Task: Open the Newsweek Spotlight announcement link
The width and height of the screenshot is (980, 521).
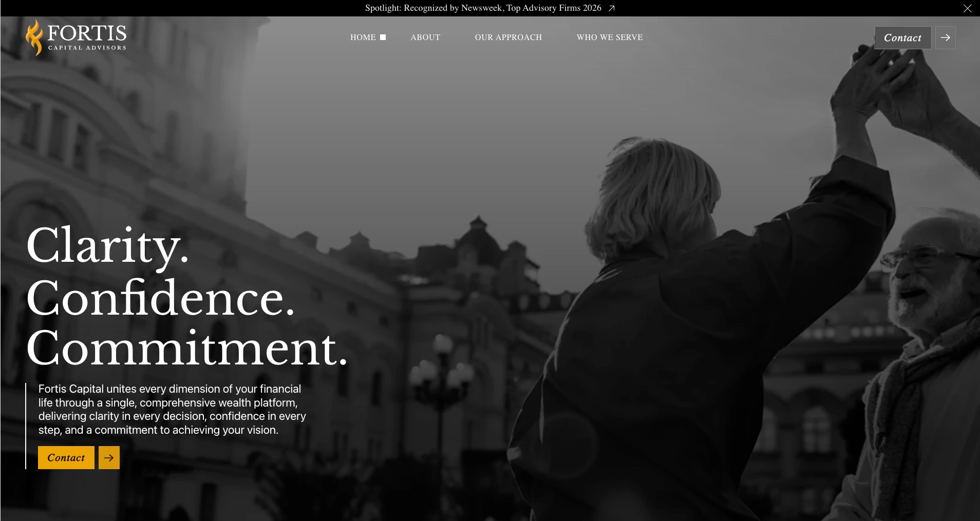Action: click(483, 8)
